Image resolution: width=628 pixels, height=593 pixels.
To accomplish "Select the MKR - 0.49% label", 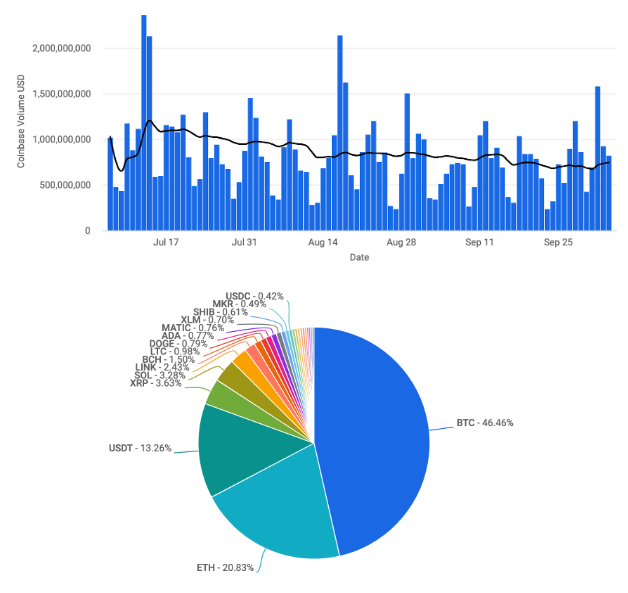I will pyautogui.click(x=239, y=304).
